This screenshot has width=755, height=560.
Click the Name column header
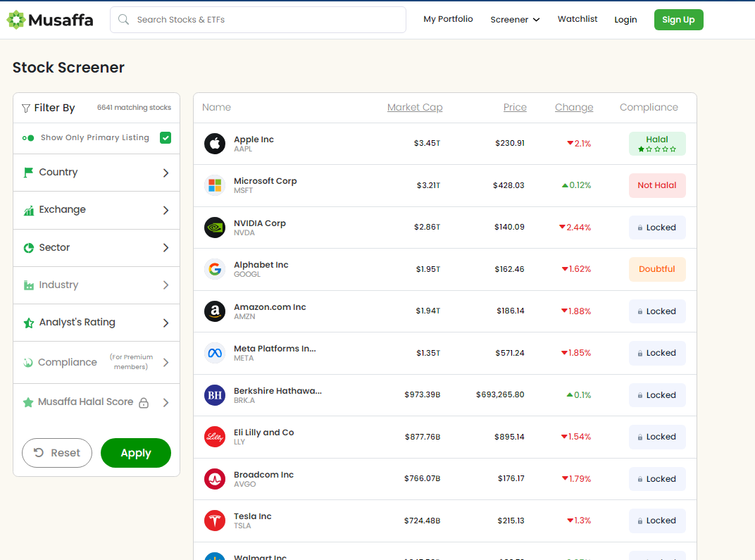216,107
